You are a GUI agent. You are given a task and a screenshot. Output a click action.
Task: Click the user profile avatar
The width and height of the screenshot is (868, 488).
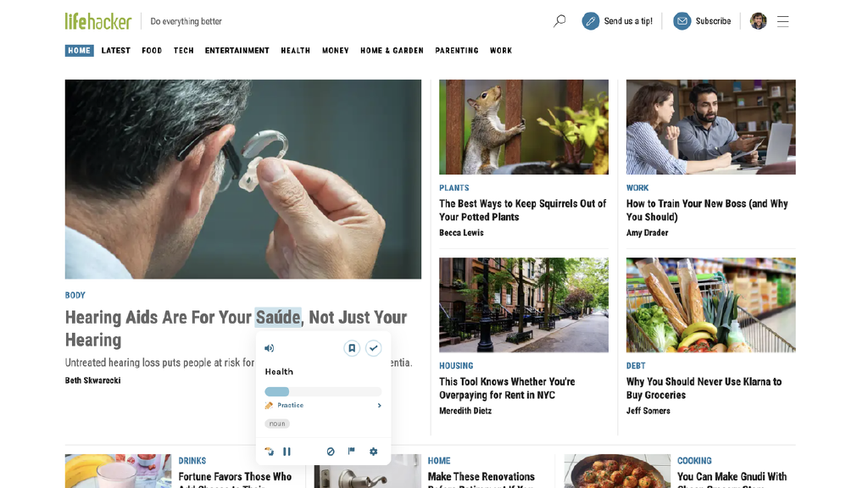758,19
